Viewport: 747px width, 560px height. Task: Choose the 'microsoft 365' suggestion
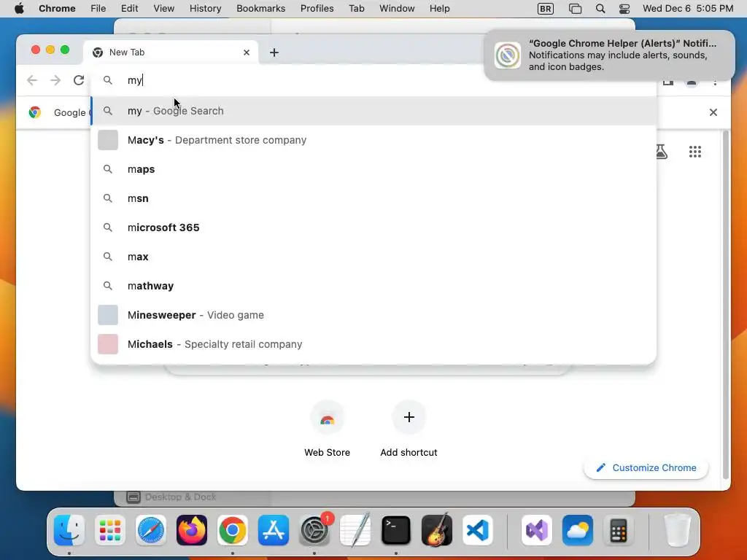pos(373,227)
